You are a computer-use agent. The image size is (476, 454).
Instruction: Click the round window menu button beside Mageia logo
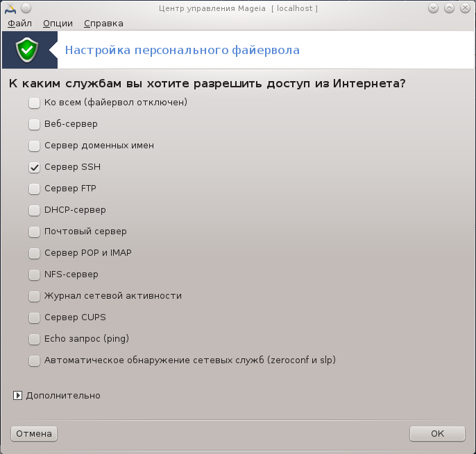point(26,8)
